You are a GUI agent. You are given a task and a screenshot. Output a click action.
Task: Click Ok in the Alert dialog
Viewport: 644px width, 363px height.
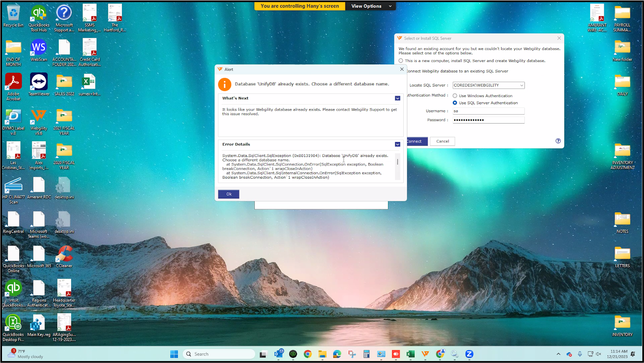[x=229, y=194]
